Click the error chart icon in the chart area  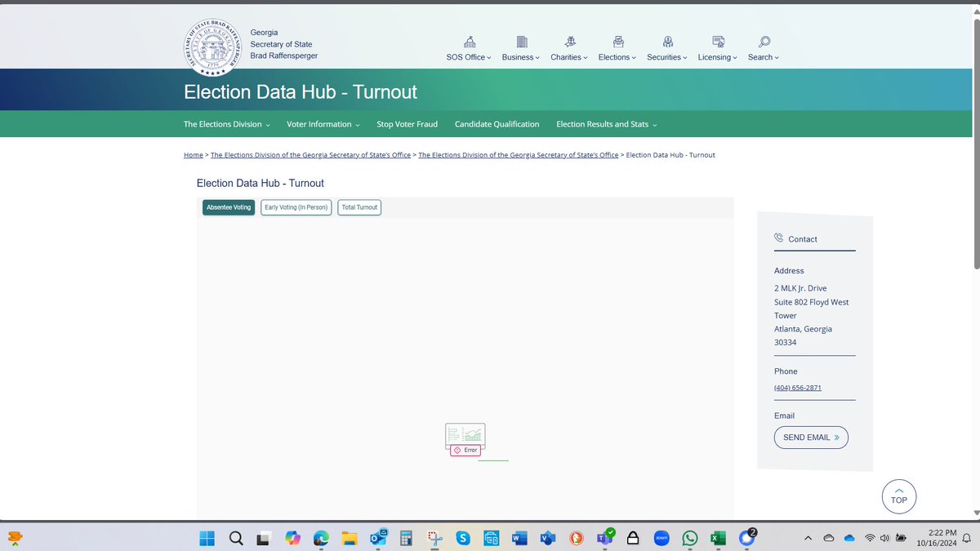coord(465,435)
